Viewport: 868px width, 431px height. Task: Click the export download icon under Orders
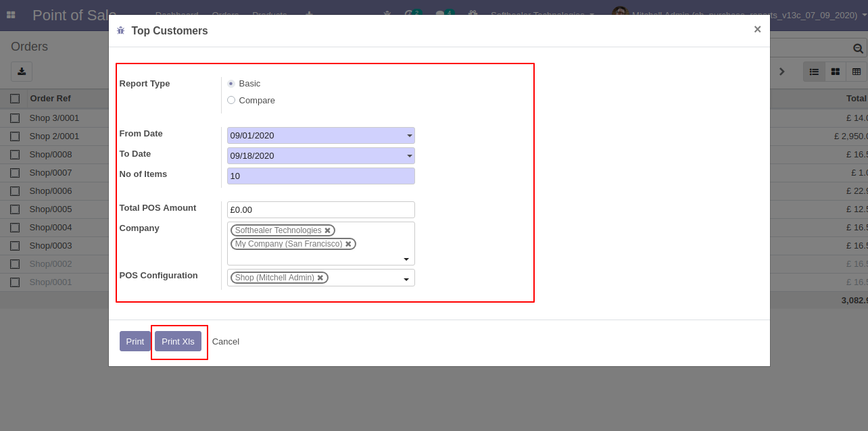(22, 72)
